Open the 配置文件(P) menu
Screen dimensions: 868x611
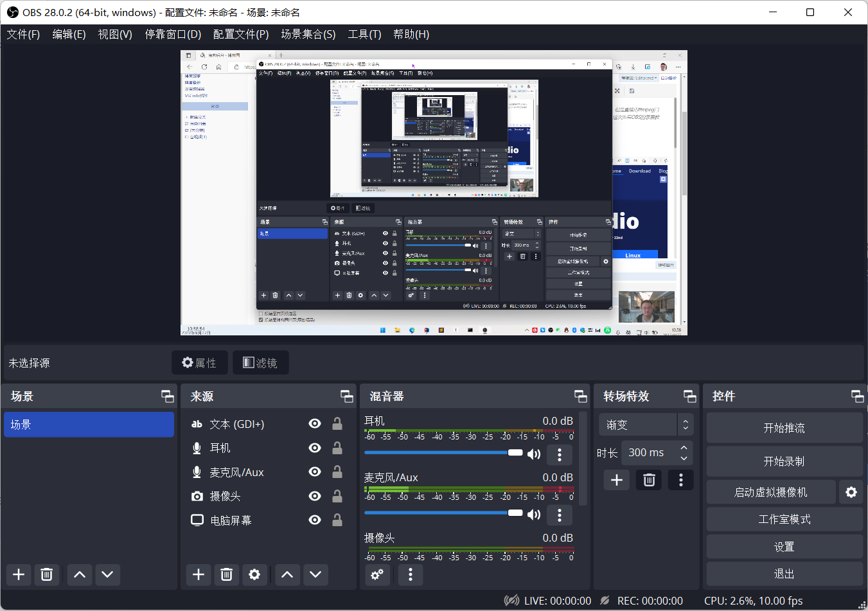[x=241, y=34]
